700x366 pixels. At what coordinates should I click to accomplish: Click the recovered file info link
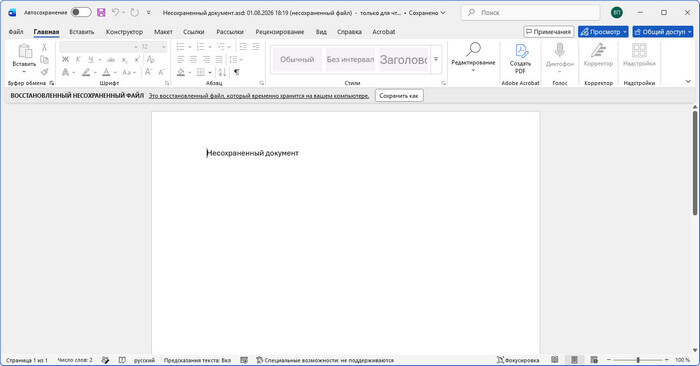click(259, 96)
